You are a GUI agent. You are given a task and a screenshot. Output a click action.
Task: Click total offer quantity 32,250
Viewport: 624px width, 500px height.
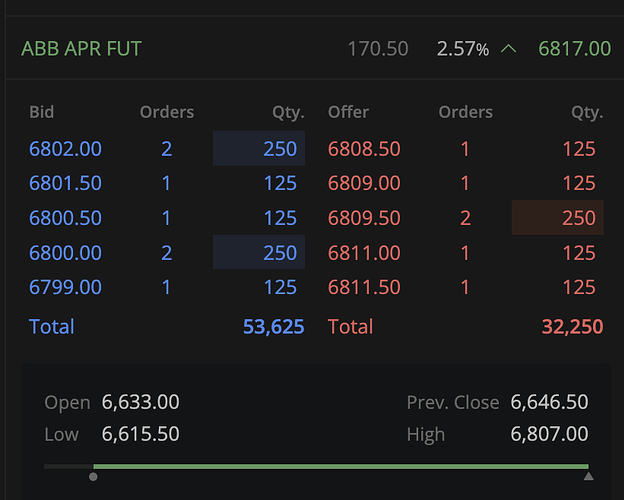tap(572, 326)
